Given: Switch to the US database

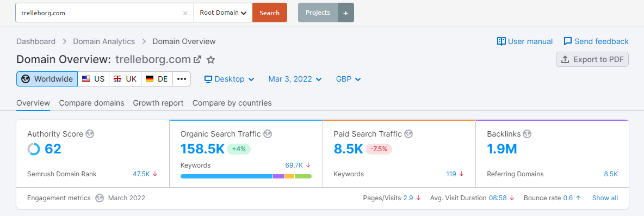Looking at the screenshot, I should click(x=93, y=79).
